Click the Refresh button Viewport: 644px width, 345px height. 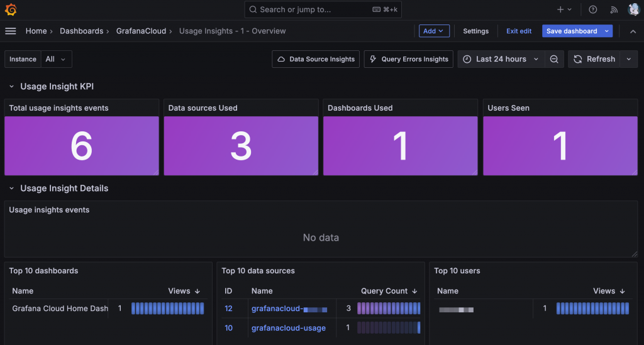pos(594,59)
